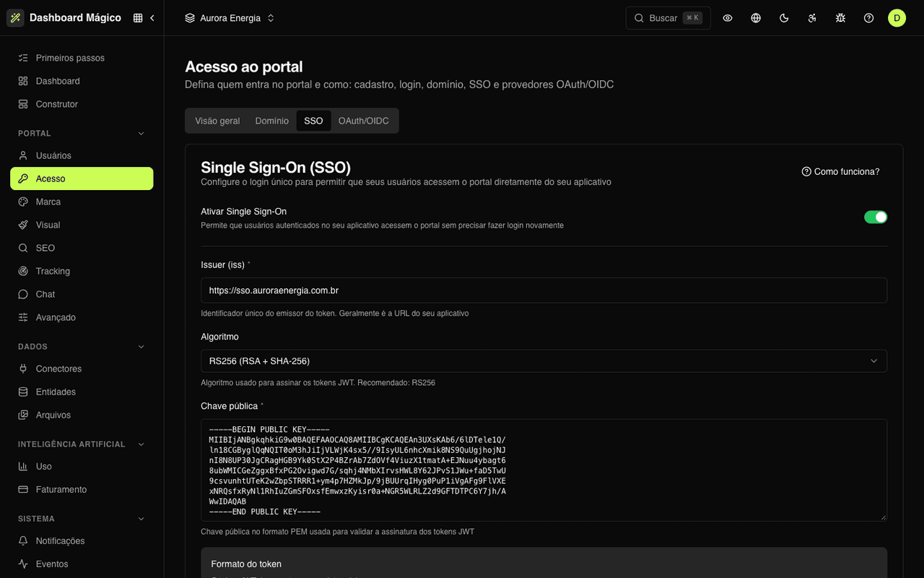The height and width of the screenshot is (578, 924).
Task: Open the Aurora Energia workspace selector
Action: click(x=230, y=18)
